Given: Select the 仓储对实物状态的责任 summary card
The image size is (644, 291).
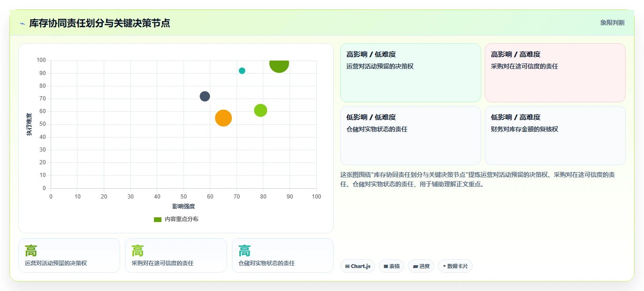Looking at the screenshot, I should point(283,255).
